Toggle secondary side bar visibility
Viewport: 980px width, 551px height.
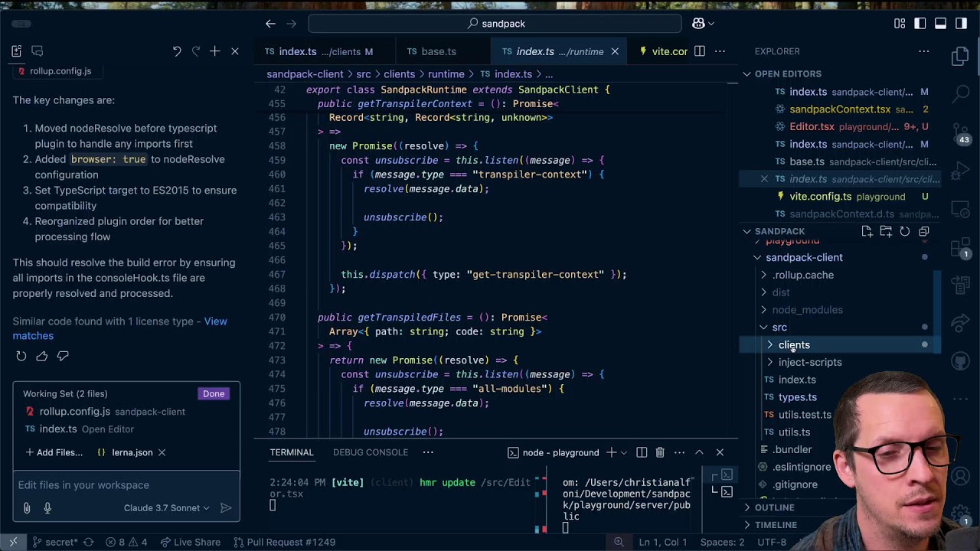click(x=961, y=24)
